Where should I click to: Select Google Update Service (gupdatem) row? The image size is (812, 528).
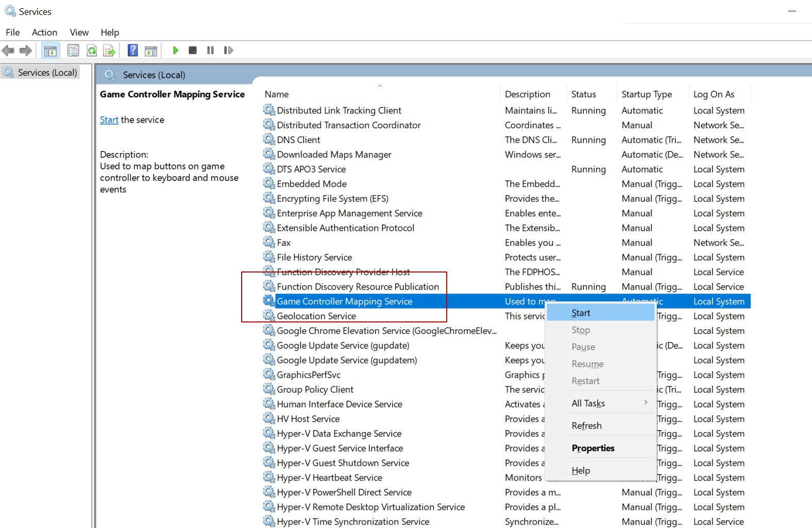(x=506, y=360)
